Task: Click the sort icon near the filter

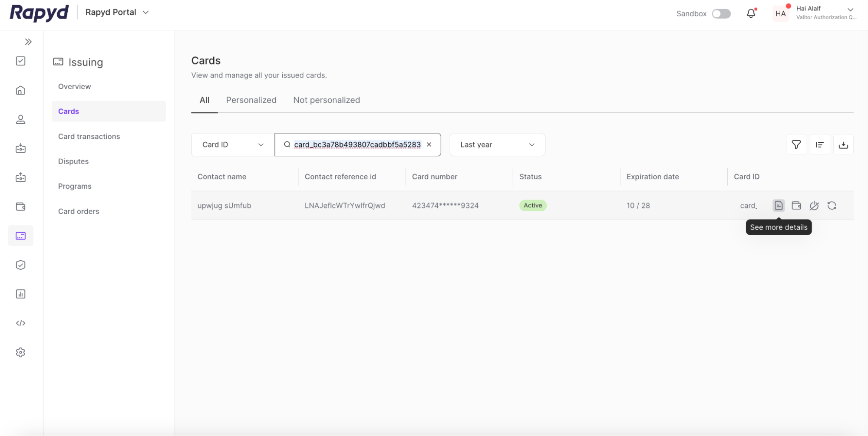Action: (x=820, y=144)
